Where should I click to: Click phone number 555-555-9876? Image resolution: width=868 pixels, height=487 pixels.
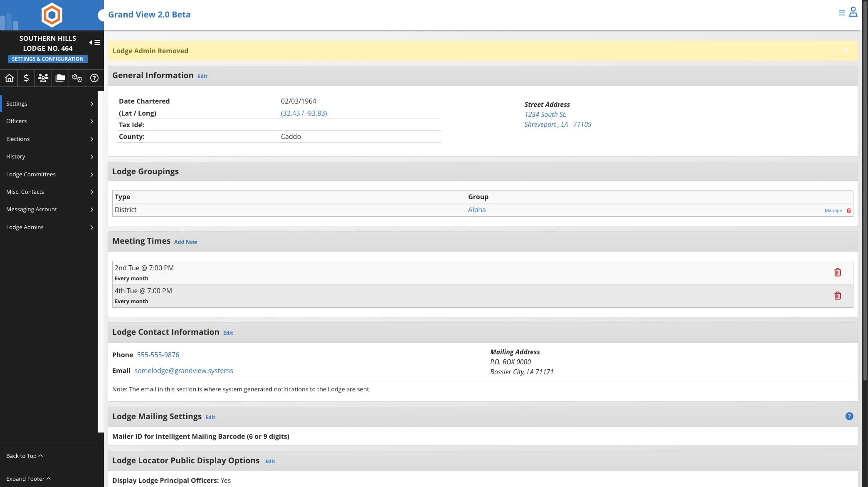point(158,355)
